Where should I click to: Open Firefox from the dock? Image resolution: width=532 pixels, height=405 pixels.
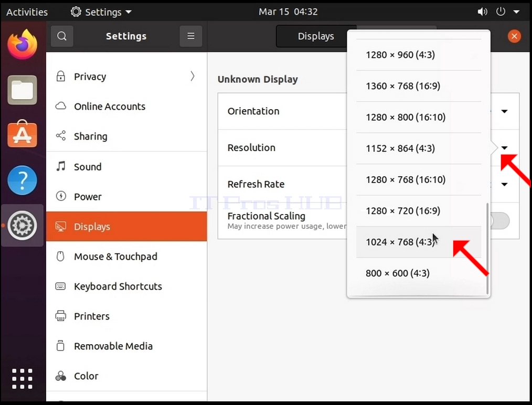23,45
